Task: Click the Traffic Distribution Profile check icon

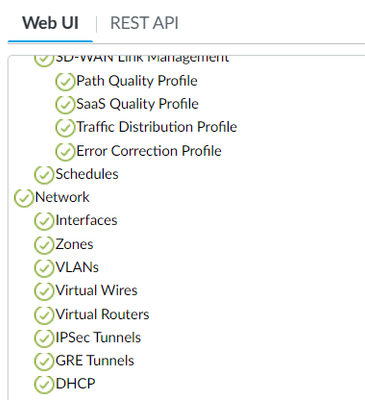Action: coord(65,128)
